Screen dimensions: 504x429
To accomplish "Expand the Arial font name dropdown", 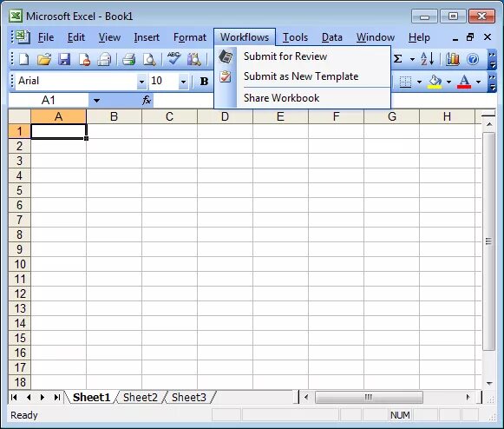I will coord(141,82).
